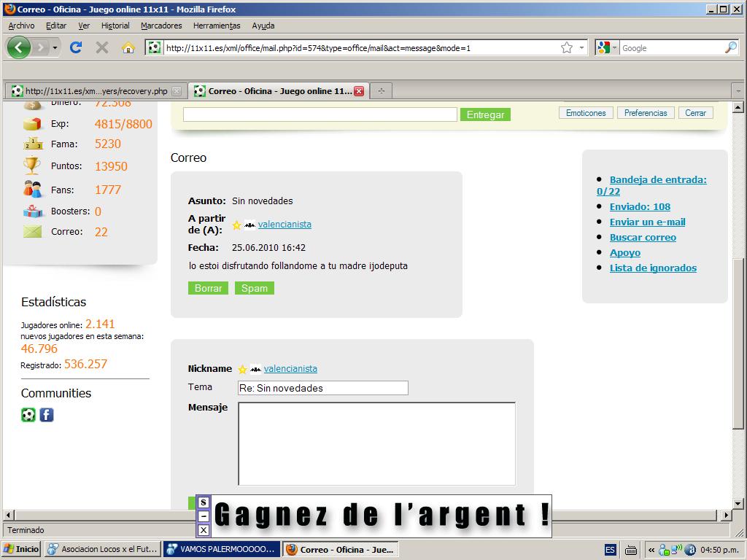Expand the address bar history dropdown
Viewport: 747px width, 560px height.
pyautogui.click(x=581, y=48)
